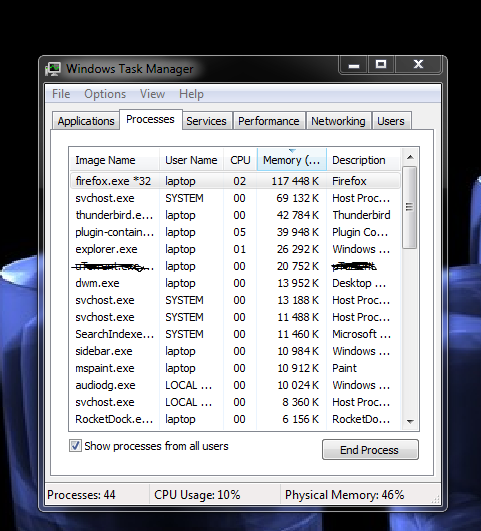Click the CPU Usage: 10% status entry
This screenshot has width=481, height=531.
pyautogui.click(x=197, y=495)
